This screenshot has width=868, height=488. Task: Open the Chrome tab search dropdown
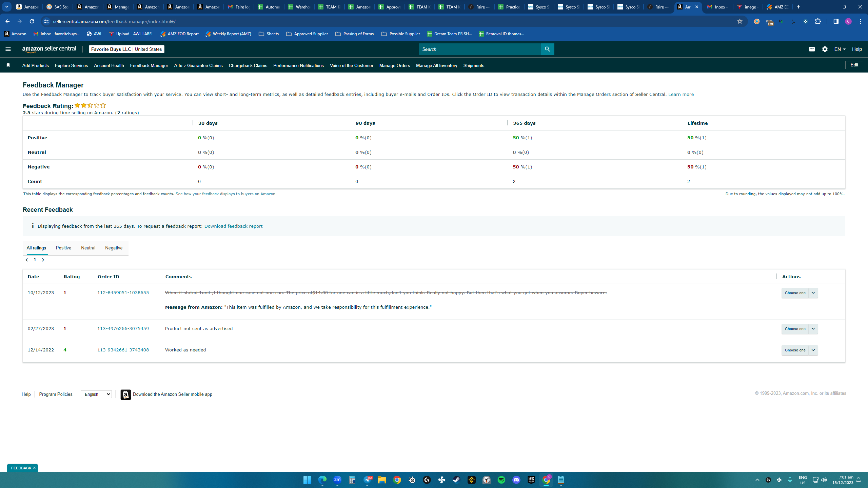coord(6,7)
